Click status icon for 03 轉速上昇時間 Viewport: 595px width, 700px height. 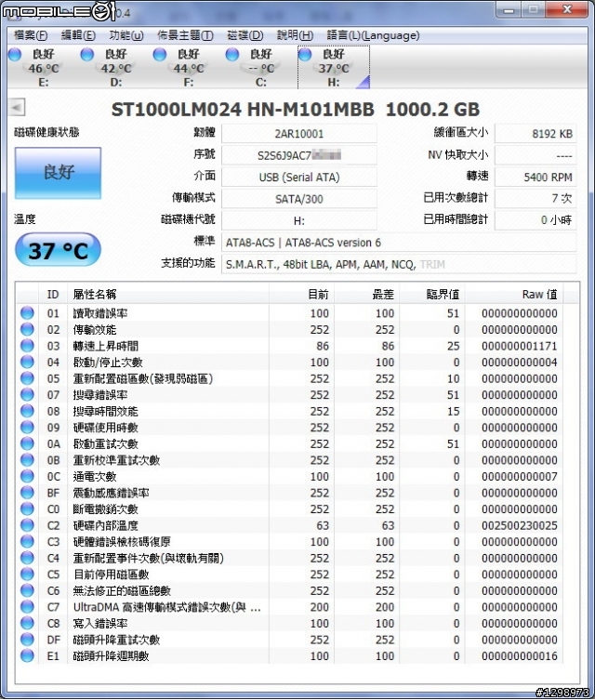click(x=27, y=346)
